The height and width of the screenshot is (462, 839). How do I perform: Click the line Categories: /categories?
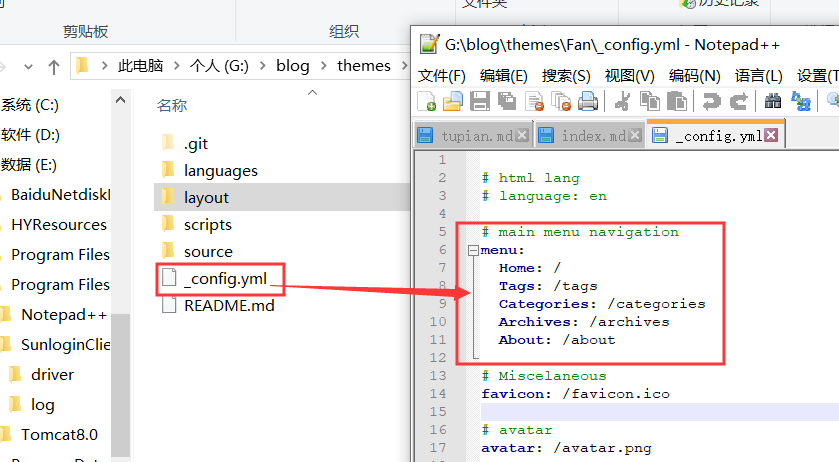pos(602,304)
